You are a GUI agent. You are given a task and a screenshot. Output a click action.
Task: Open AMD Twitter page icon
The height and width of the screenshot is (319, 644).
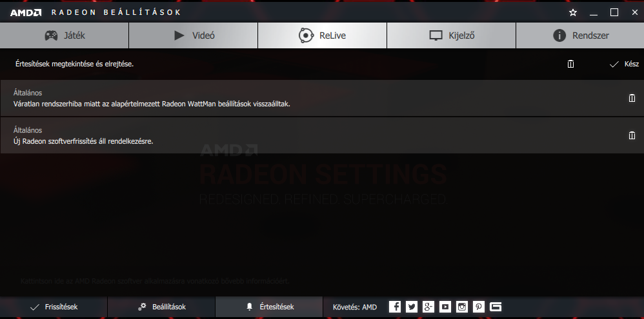412,307
